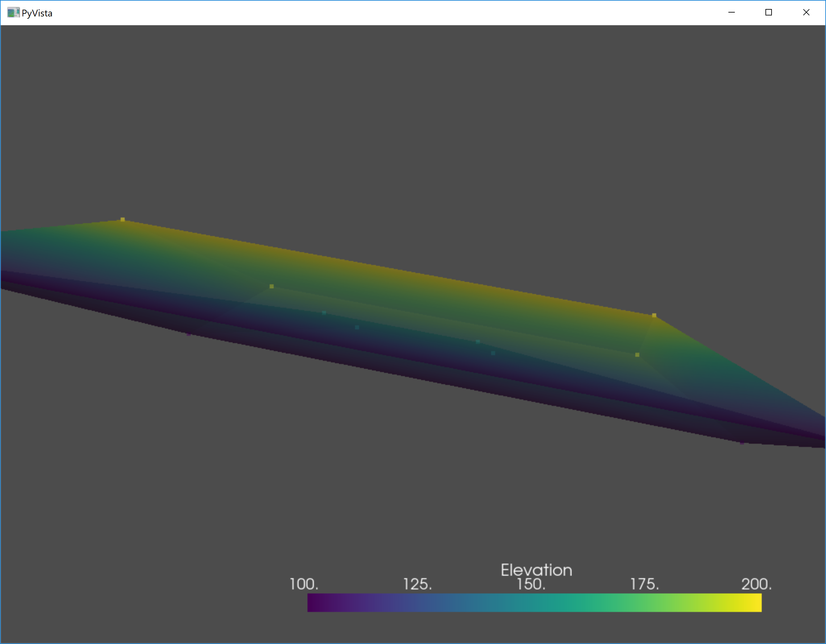826x644 pixels.
Task: Maximize the PyVista window
Action: click(769, 13)
